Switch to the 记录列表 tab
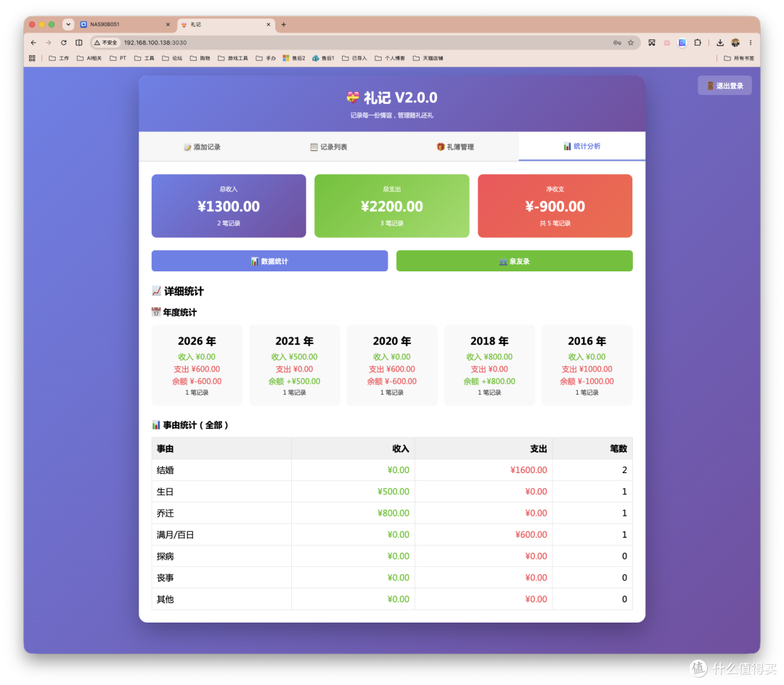The image size is (784, 685). (x=329, y=147)
